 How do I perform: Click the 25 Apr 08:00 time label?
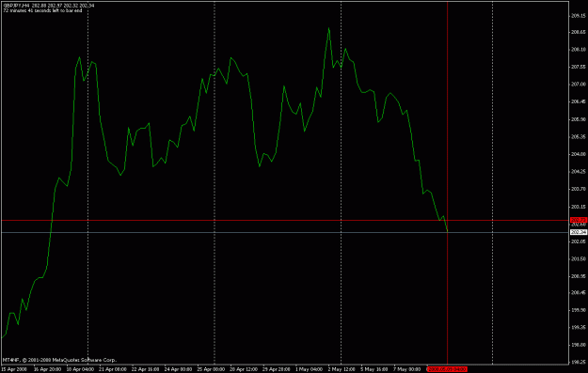pyautogui.click(x=211, y=369)
